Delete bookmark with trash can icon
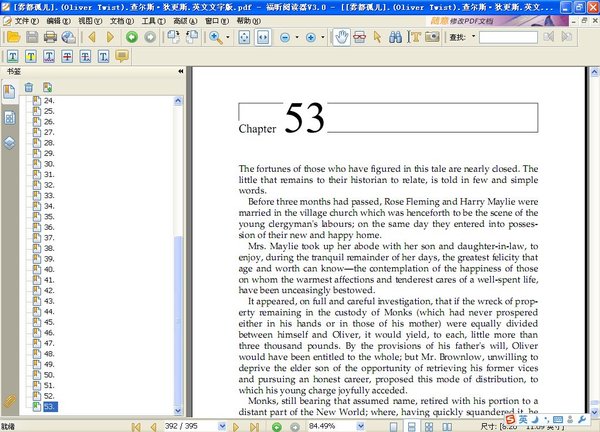Viewport: 600px width, 432px height. (29, 87)
